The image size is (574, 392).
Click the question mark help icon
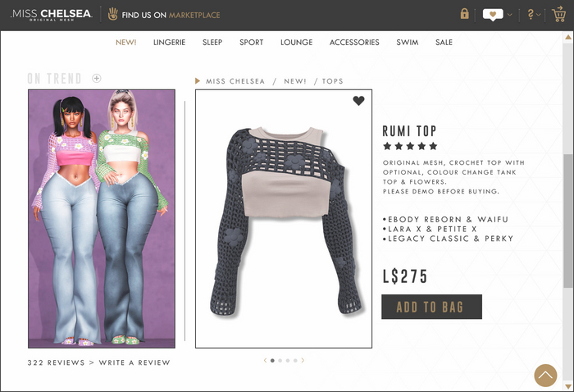(x=531, y=14)
